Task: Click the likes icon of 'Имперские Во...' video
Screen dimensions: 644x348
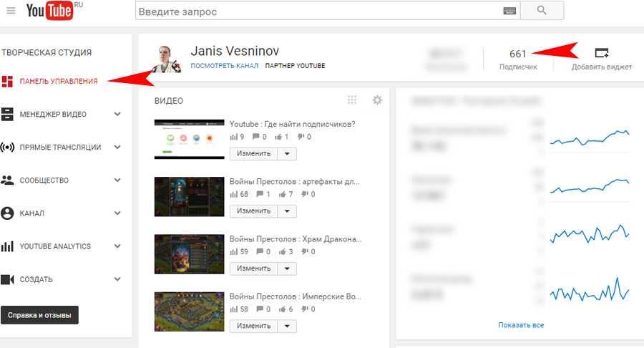Action: 283,309
